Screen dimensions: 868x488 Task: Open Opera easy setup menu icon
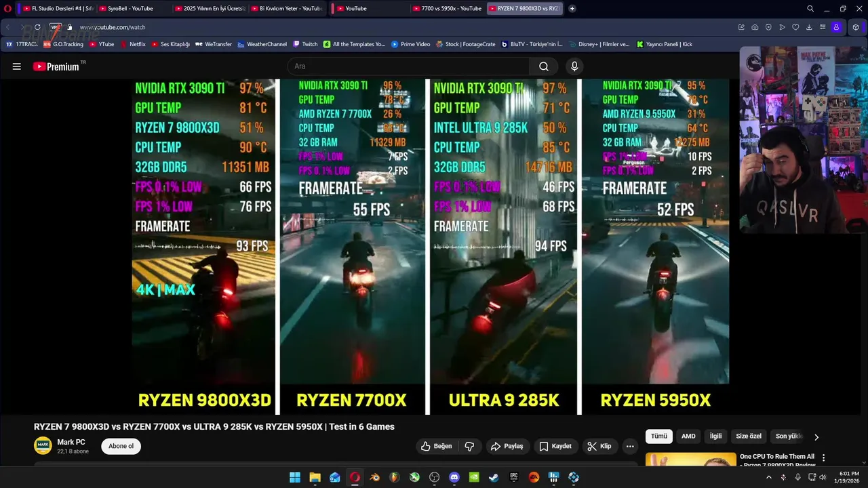[823, 27]
